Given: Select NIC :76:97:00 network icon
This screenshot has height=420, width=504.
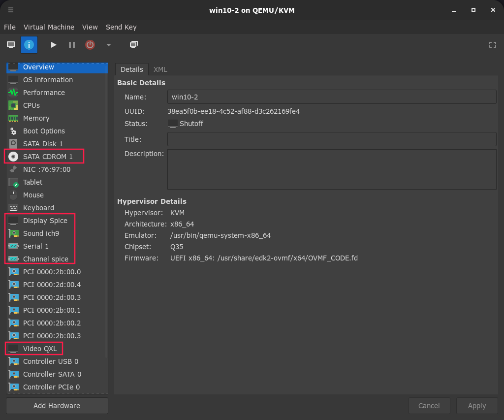Looking at the screenshot, I should pos(13,169).
